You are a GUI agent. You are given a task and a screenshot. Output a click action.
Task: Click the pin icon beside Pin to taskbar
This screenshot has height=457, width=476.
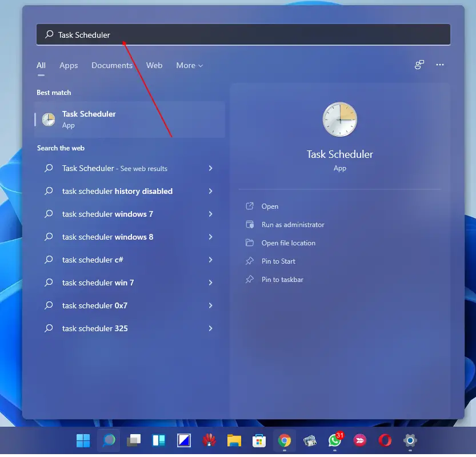tap(250, 279)
